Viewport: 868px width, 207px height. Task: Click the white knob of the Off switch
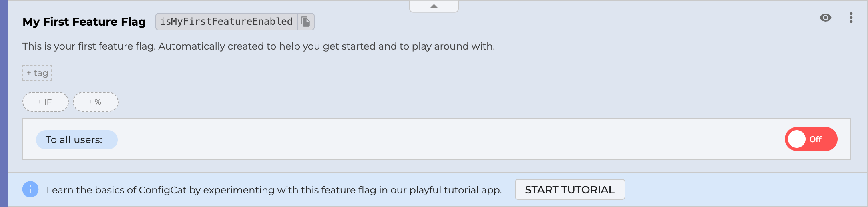(797, 139)
